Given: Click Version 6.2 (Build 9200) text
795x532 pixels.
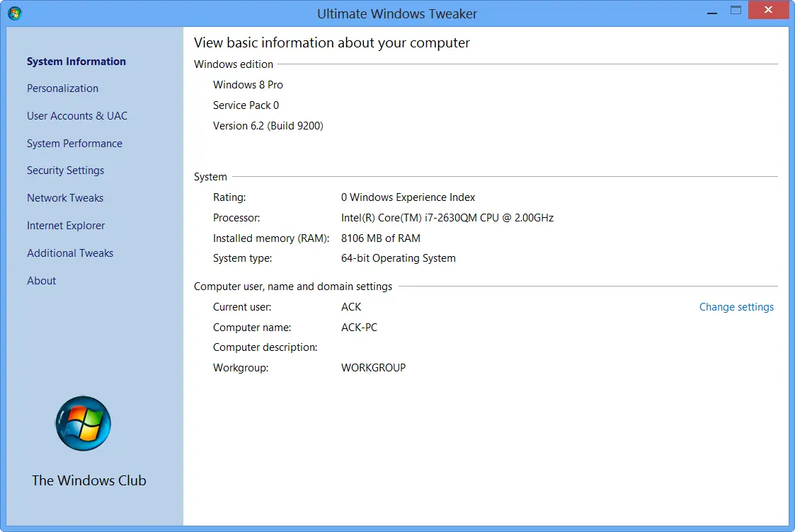Looking at the screenshot, I should click(268, 126).
